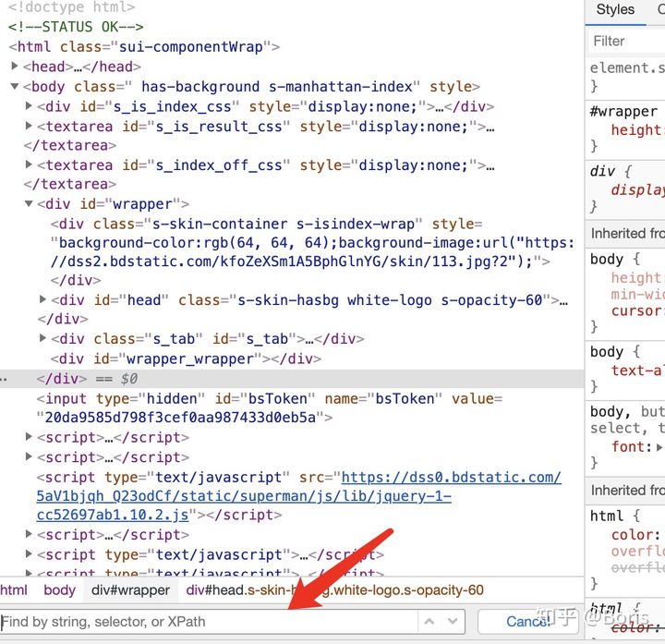Open the Styles tab
Viewport: 665px width, 644px height.
[x=615, y=10]
